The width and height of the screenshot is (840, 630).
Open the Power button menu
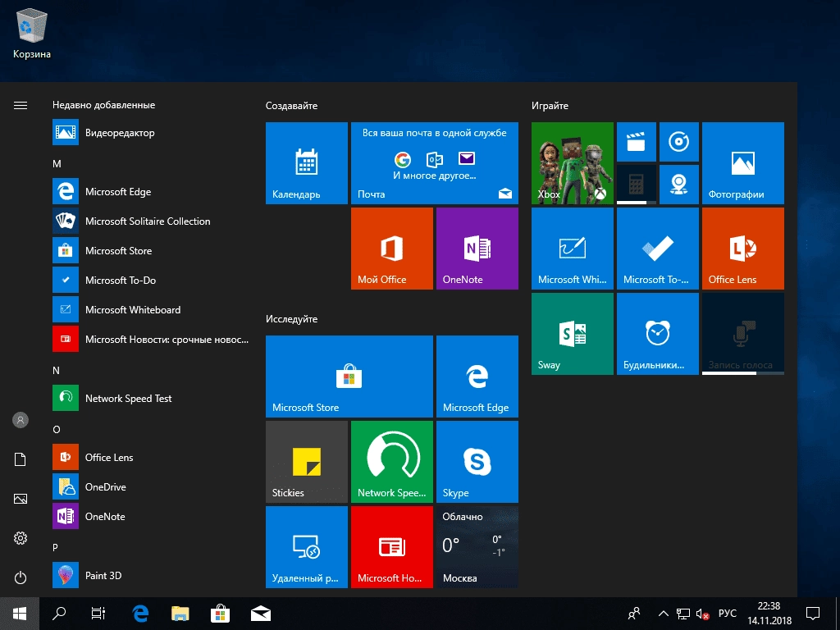[21, 577]
